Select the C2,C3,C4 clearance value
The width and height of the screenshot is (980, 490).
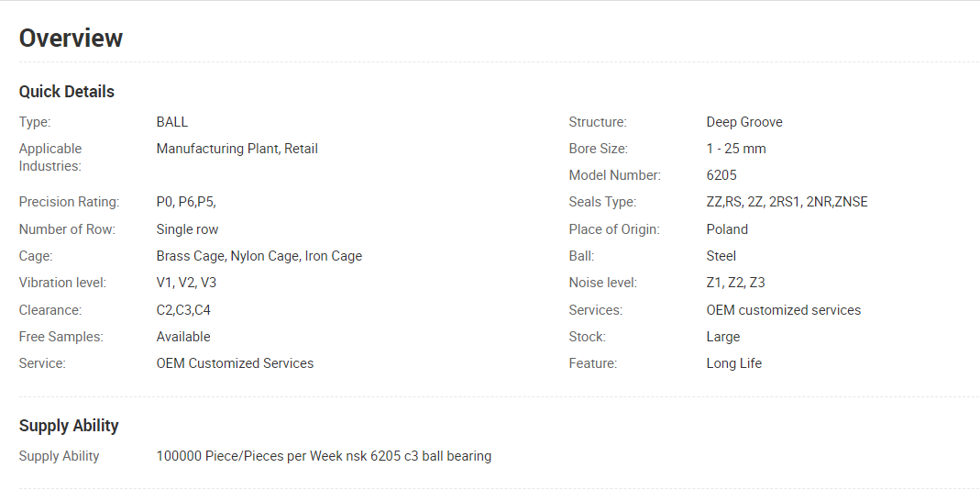coord(183,310)
